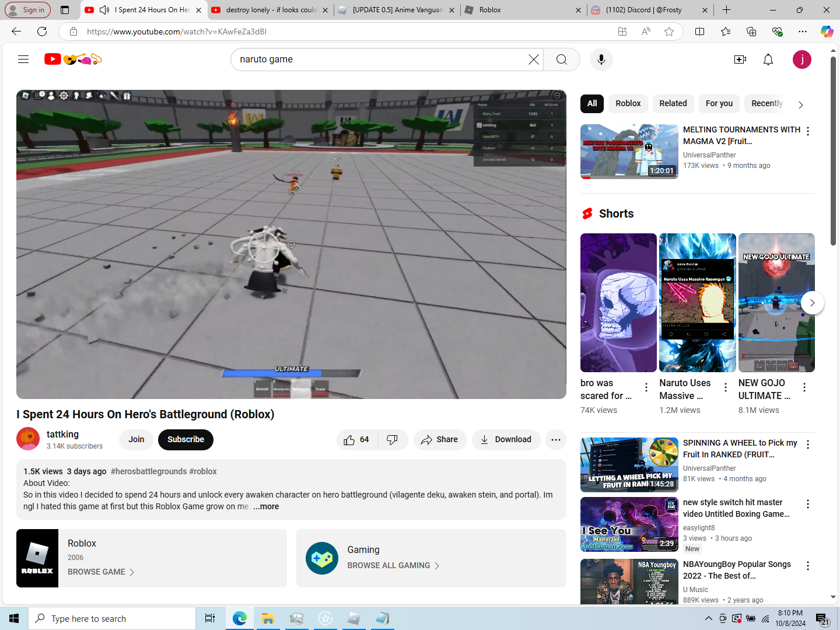Dislike the video with thumbs down
This screenshot has height=630, width=840.
(393, 440)
